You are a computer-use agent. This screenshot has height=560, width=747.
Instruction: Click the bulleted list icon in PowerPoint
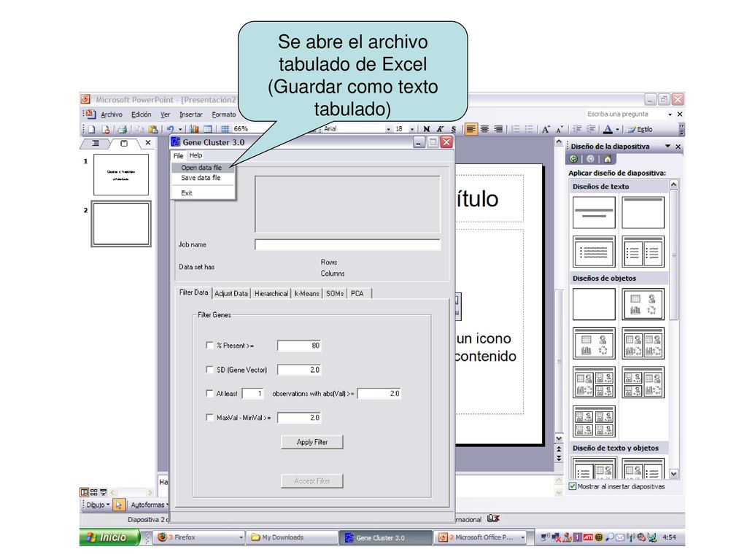click(x=529, y=129)
